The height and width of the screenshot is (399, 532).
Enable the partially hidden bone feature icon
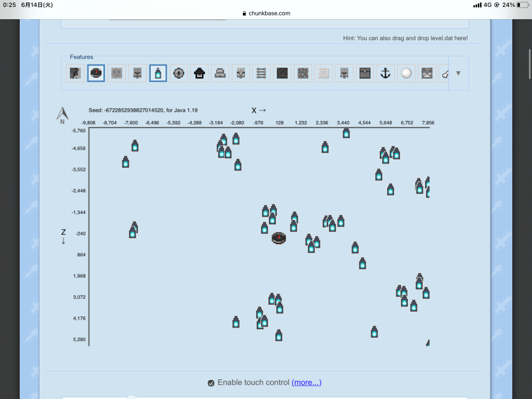(444, 74)
